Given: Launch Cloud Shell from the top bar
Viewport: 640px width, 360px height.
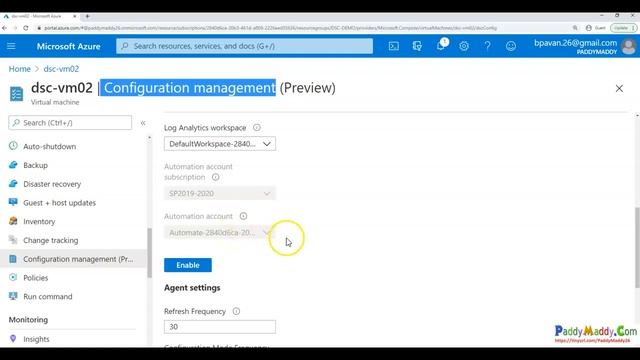Looking at the screenshot, I should (x=393, y=46).
